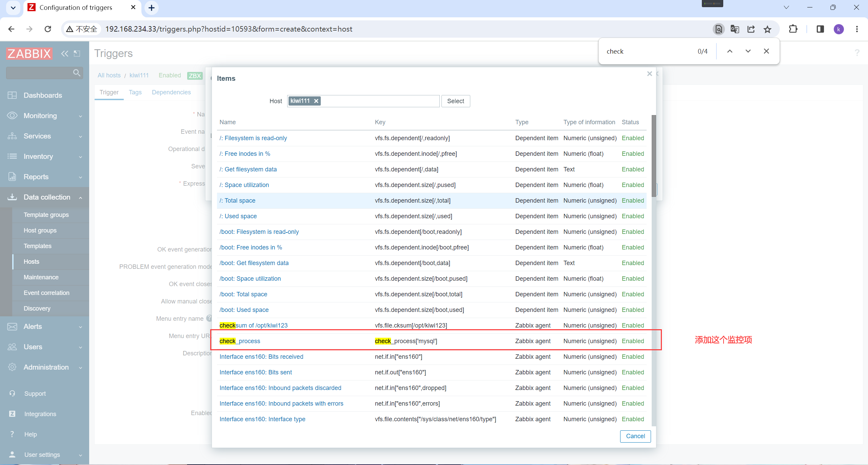The height and width of the screenshot is (465, 868).
Task: Open Event correlation submenu item
Action: click(46, 293)
